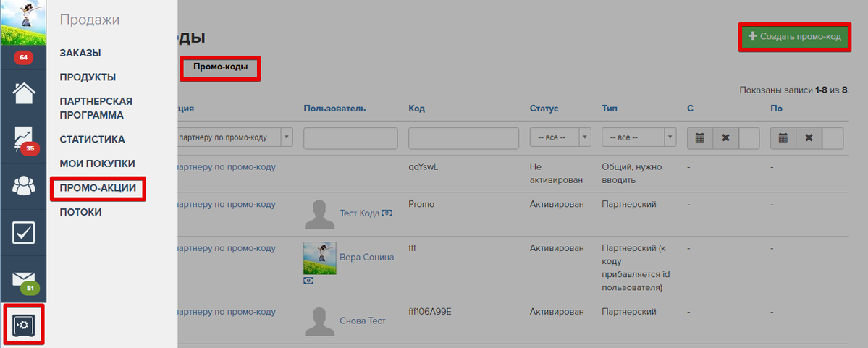Open the Users group sidebar icon
The height and width of the screenshot is (348, 868).
pyautogui.click(x=23, y=186)
